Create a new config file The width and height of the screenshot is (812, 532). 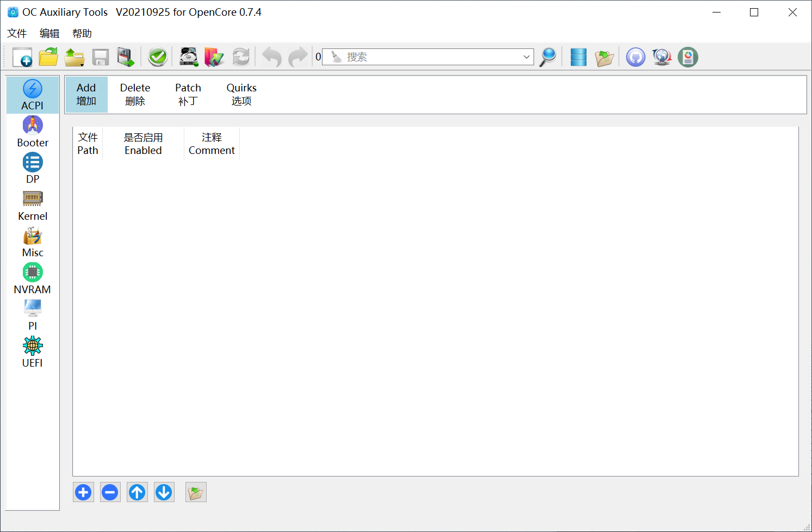coord(22,57)
